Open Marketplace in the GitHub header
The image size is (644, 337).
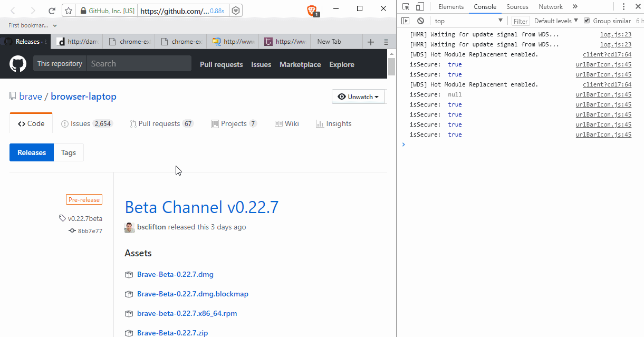tap(300, 64)
